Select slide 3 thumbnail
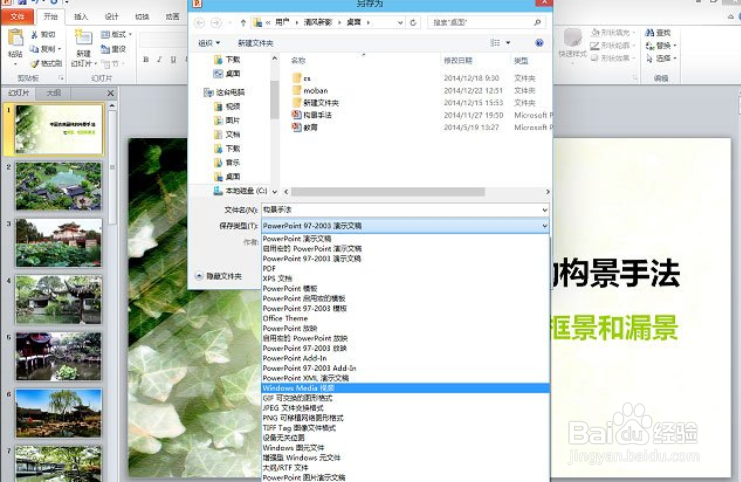 [59, 243]
